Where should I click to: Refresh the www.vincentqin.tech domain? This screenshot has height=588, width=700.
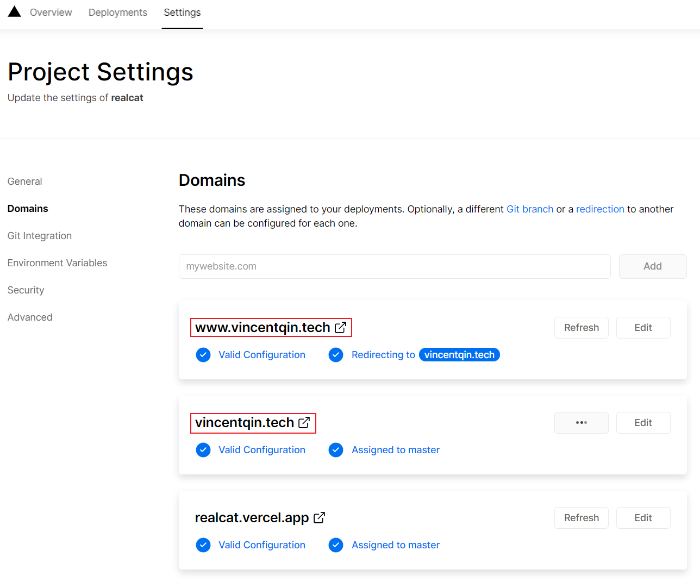tap(581, 328)
